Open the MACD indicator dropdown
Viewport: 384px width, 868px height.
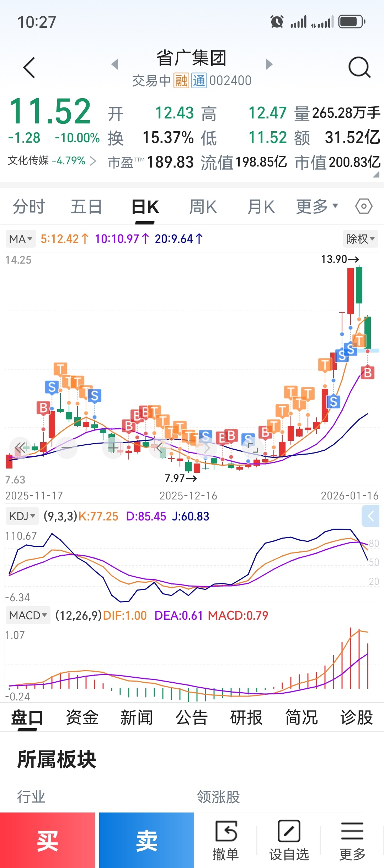pos(28,615)
